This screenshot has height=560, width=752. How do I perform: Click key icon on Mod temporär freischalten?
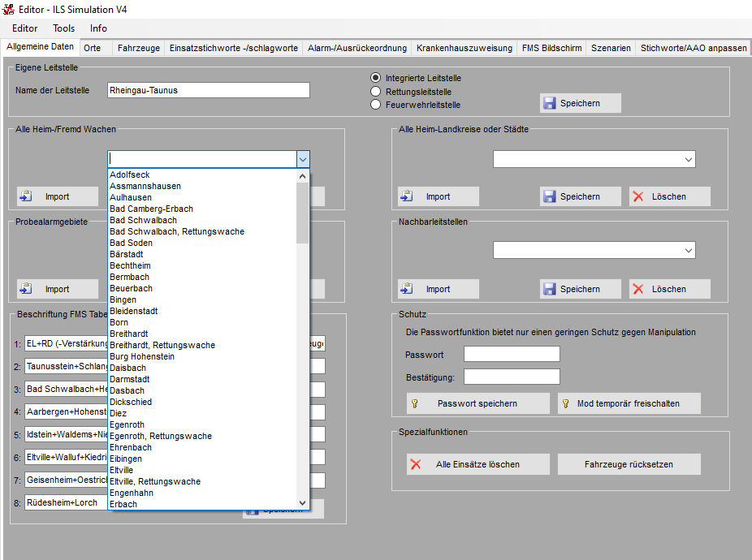(566, 403)
